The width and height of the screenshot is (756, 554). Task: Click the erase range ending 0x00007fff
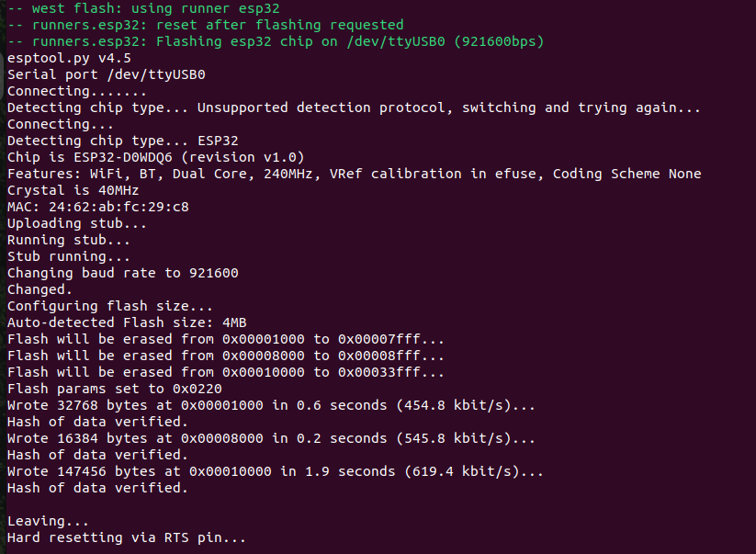[x=226, y=339]
